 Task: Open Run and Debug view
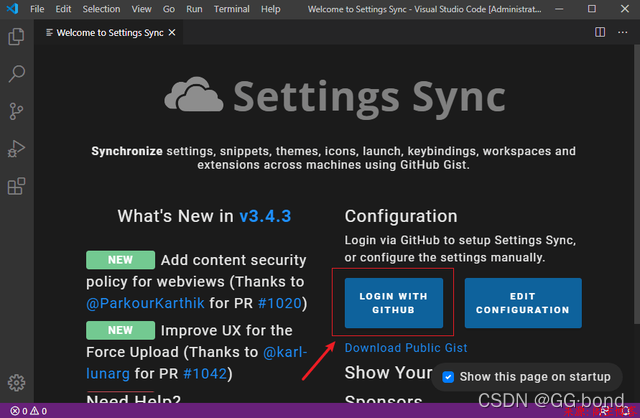[x=16, y=149]
